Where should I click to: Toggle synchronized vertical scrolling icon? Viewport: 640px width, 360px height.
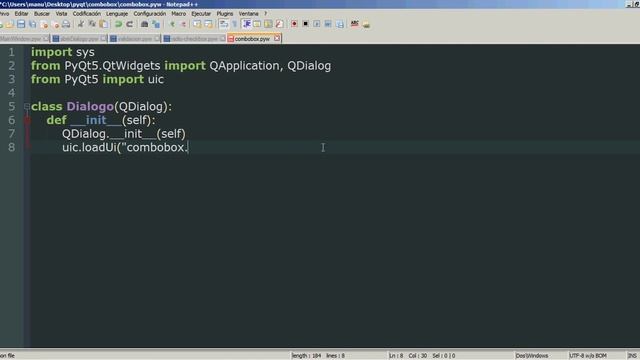(197, 24)
